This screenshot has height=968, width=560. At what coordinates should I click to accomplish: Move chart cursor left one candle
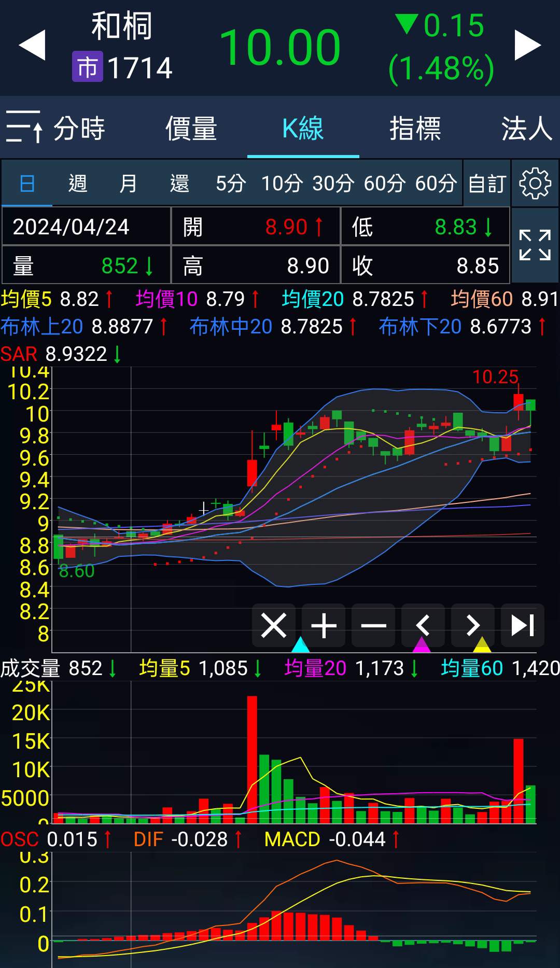[423, 625]
